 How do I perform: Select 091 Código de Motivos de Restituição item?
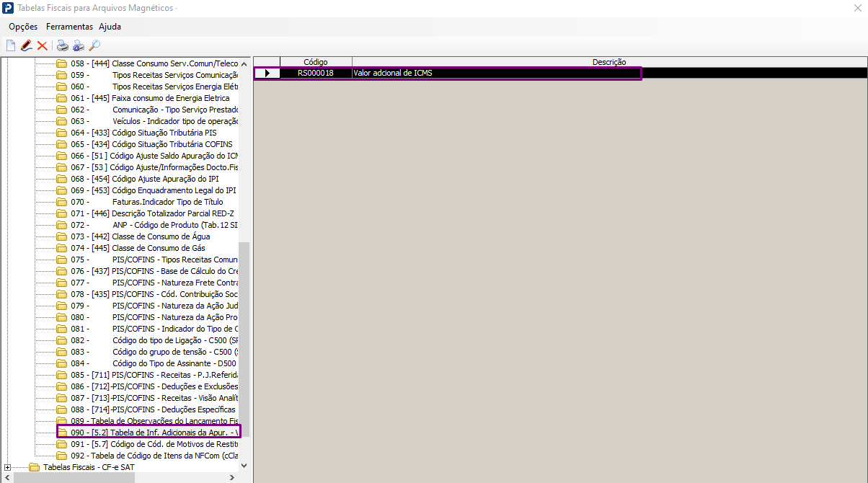click(155, 444)
